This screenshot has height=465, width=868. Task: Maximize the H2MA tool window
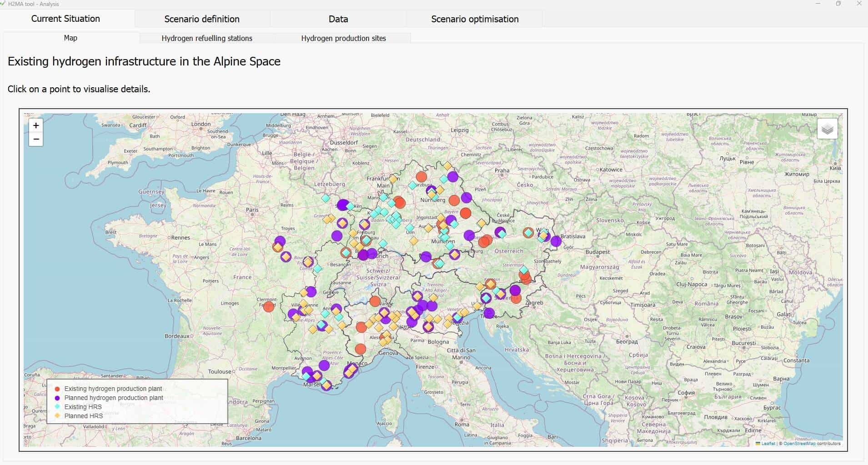838,4
